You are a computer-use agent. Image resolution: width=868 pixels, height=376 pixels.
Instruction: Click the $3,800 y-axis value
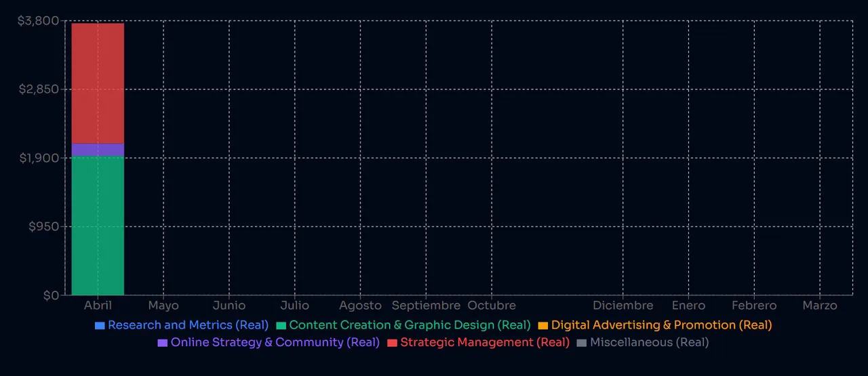point(38,20)
